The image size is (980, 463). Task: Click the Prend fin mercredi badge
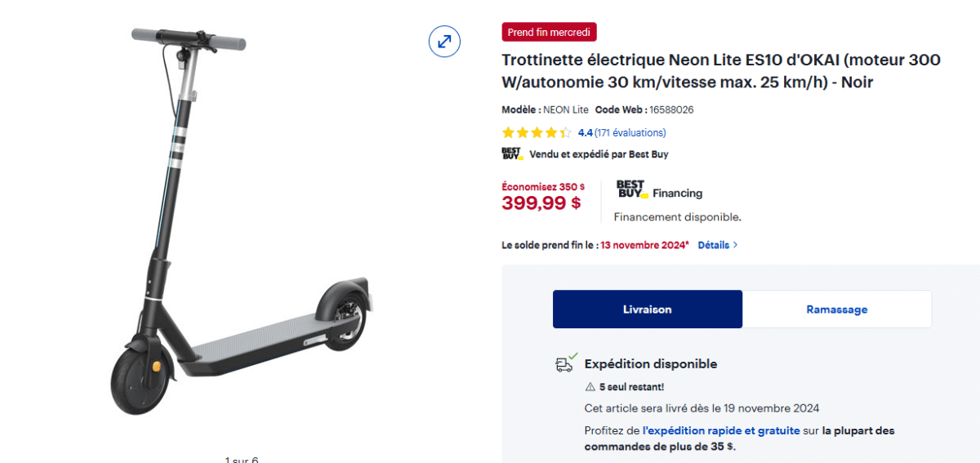click(x=549, y=32)
